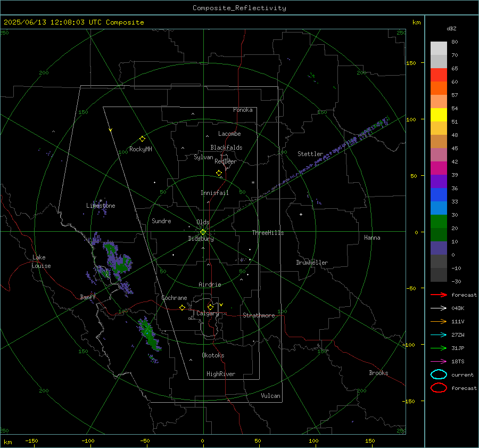Click the magenta 18TS arrow legend icon

pos(439,362)
